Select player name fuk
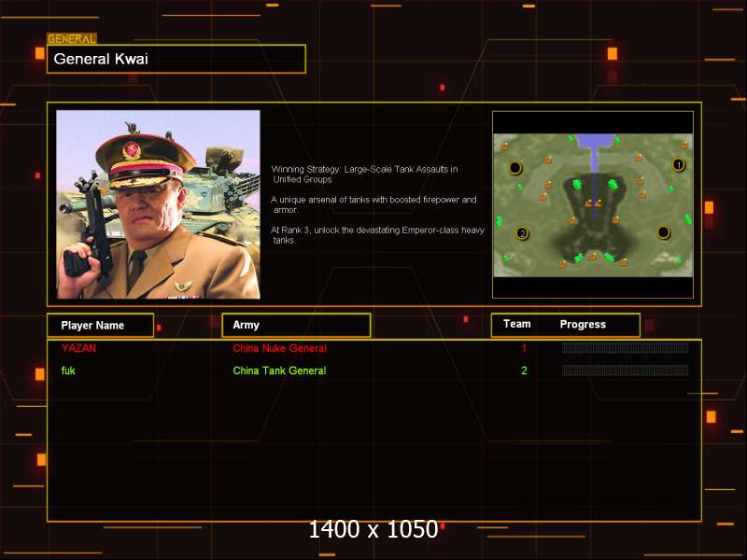The image size is (747, 560). (x=68, y=371)
